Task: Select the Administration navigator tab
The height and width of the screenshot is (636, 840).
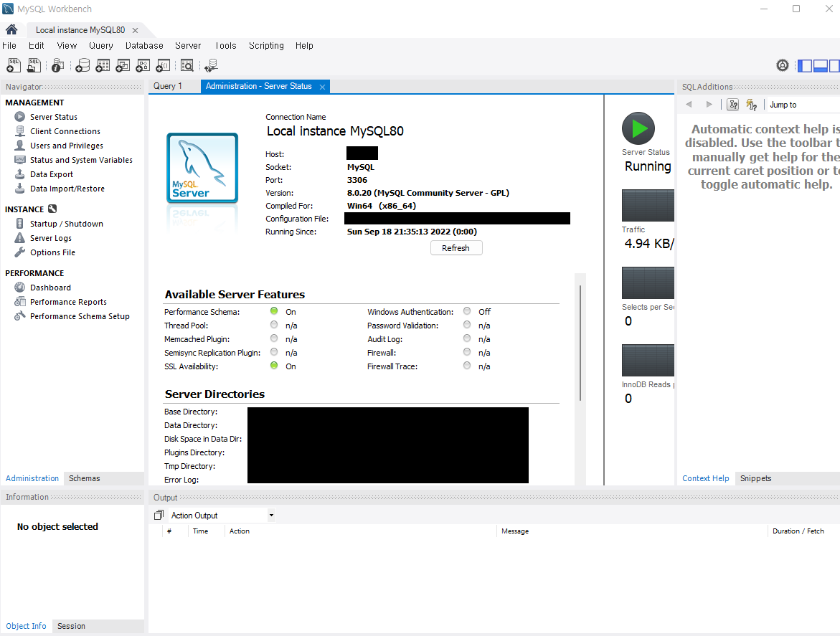Action: [x=32, y=478]
